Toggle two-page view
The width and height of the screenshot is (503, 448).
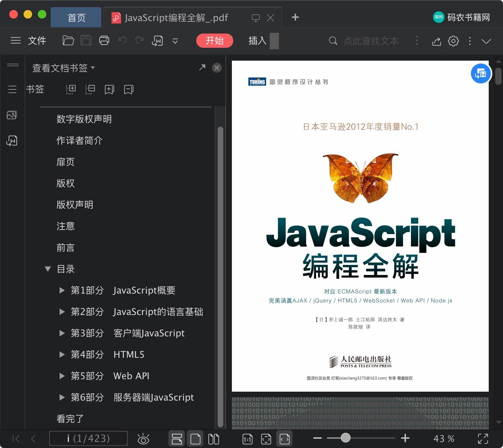[214, 439]
